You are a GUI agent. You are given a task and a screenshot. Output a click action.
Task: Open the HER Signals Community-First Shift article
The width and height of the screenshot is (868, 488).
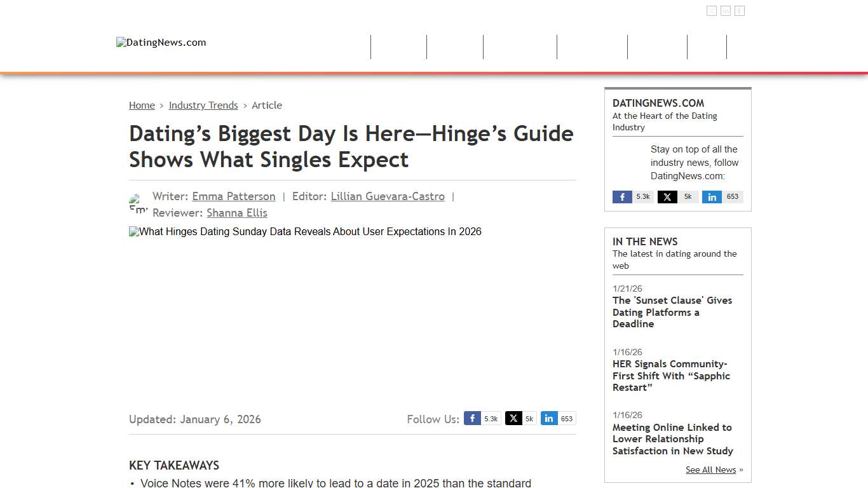pyautogui.click(x=671, y=376)
